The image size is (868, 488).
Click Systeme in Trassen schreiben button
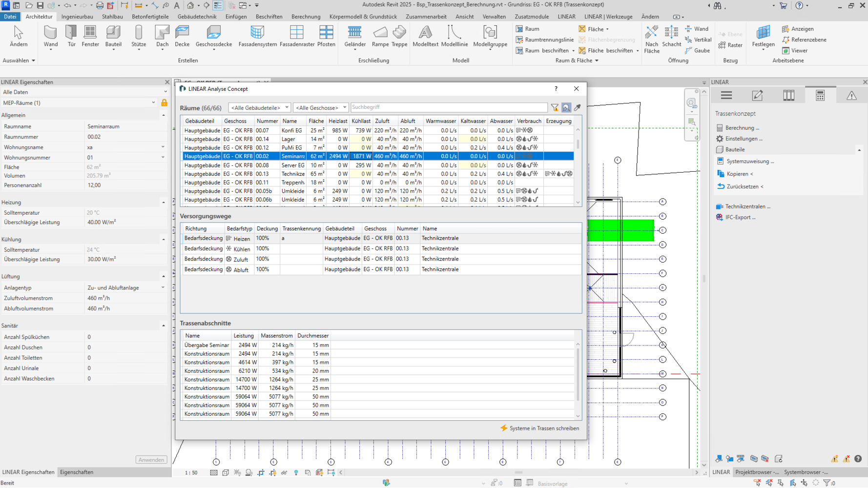539,428
